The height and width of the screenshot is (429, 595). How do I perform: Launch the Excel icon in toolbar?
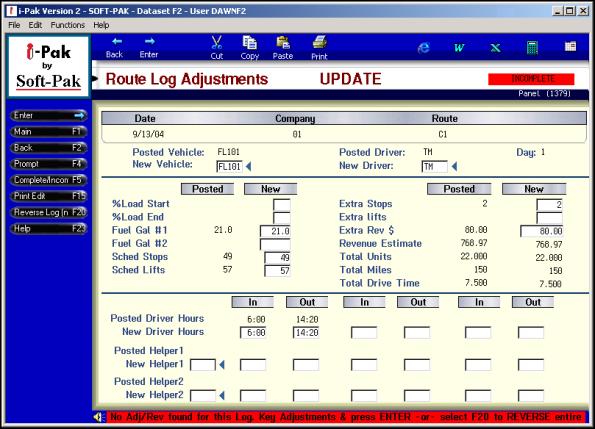point(495,48)
